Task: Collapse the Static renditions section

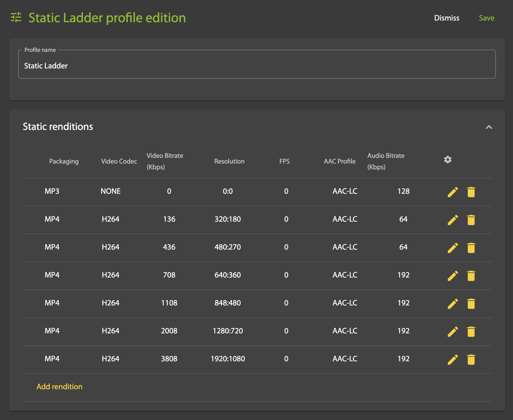Action: [489, 127]
